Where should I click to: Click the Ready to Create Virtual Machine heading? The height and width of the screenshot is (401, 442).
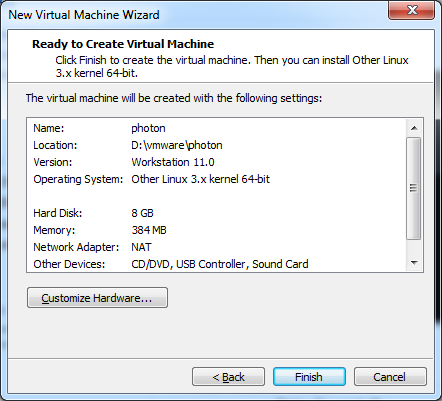click(x=123, y=44)
